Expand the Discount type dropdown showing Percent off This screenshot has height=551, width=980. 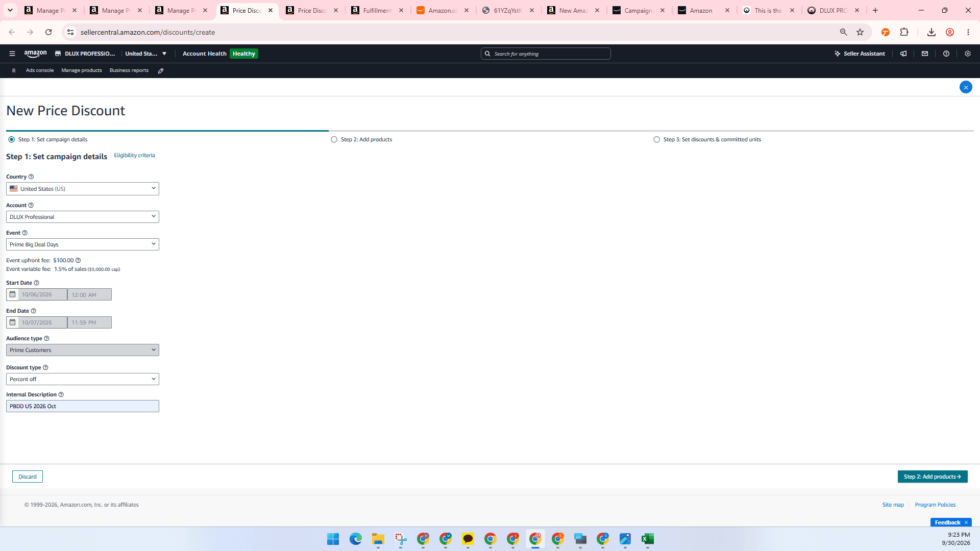[x=83, y=379]
